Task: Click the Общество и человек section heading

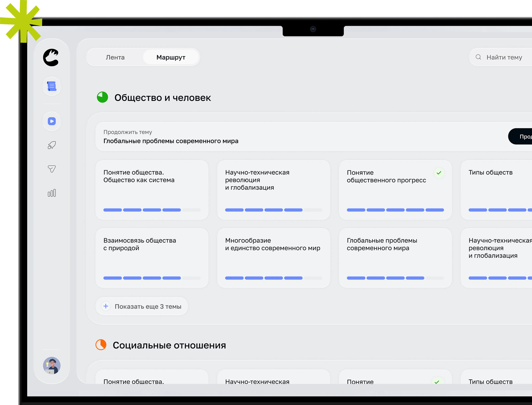Action: coord(163,98)
